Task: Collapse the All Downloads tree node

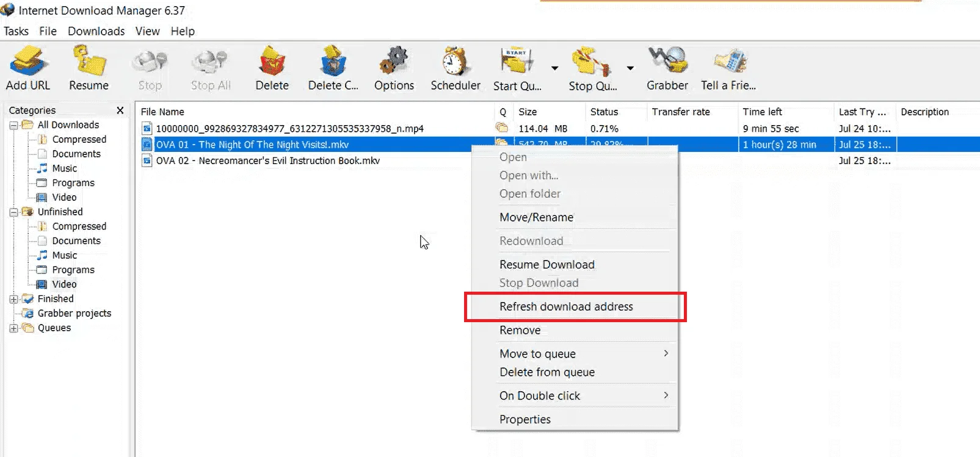Action: (x=13, y=126)
